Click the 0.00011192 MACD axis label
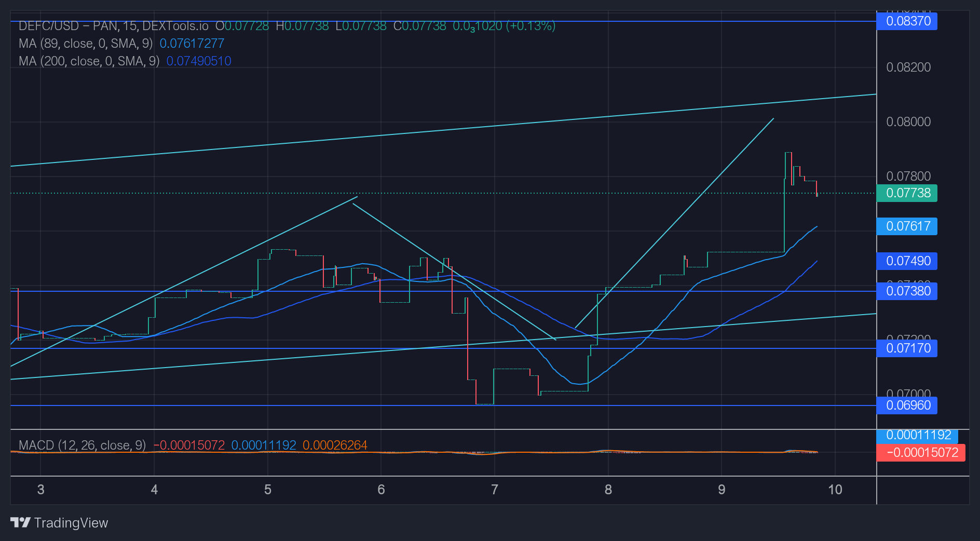The width and height of the screenshot is (980, 541). pyautogui.click(x=917, y=435)
